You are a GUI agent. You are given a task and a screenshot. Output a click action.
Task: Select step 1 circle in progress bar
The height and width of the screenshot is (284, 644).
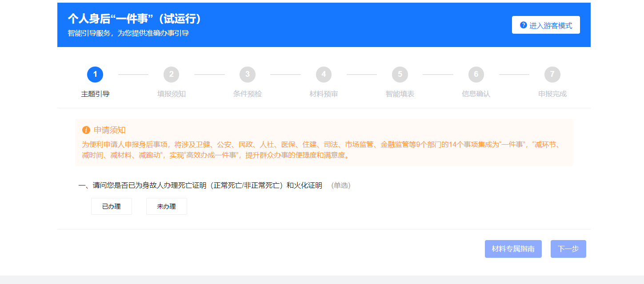pos(95,75)
